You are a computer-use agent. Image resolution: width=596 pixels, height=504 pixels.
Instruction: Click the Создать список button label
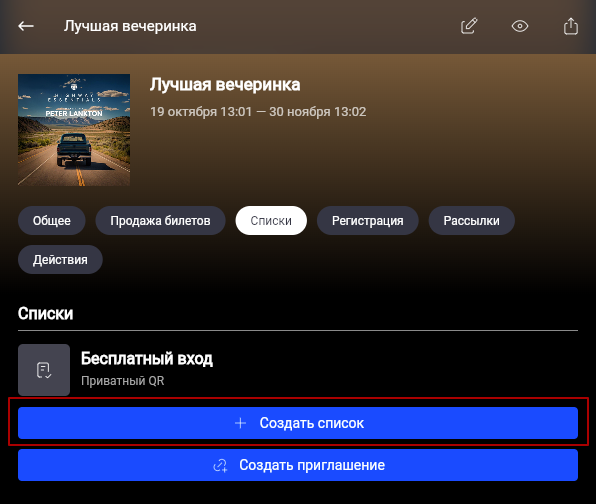(312, 423)
